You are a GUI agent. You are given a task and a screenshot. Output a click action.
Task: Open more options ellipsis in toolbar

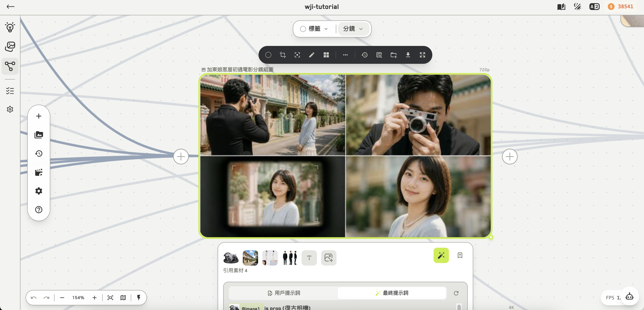[x=345, y=55]
